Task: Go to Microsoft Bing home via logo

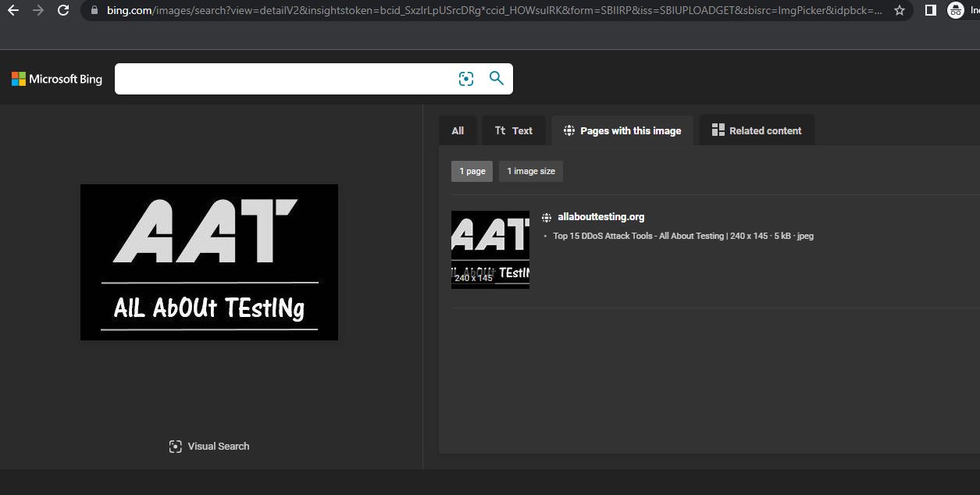Action: coord(57,79)
